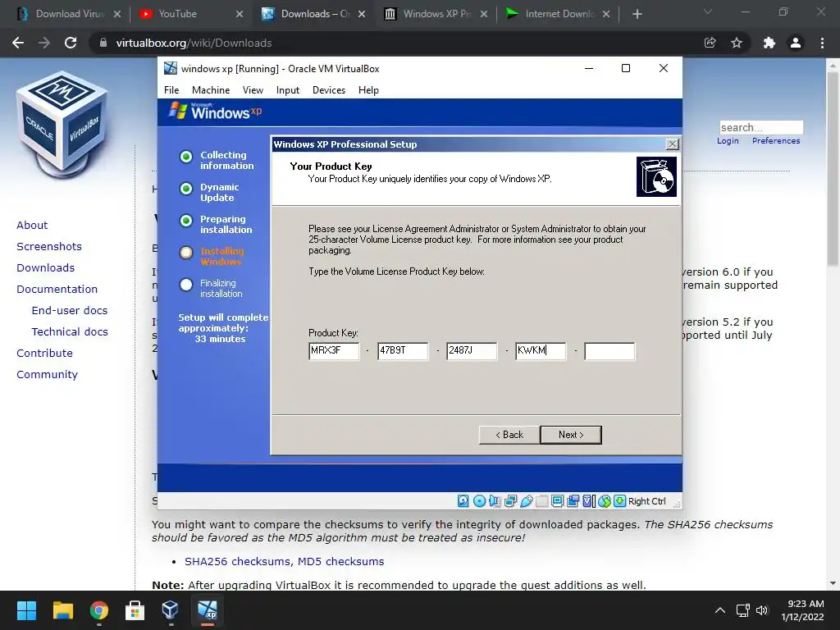Open the Contribute link
The image size is (840, 630).
[44, 353]
